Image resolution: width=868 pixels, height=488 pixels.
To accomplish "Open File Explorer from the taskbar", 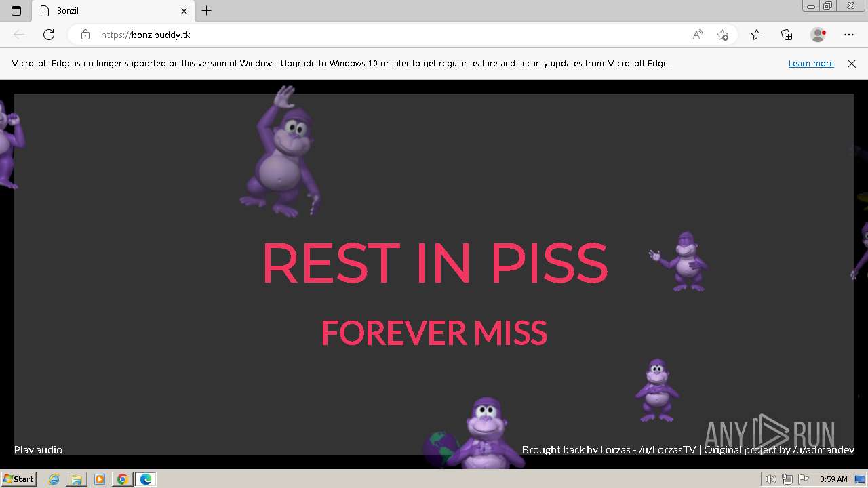I will (x=77, y=479).
